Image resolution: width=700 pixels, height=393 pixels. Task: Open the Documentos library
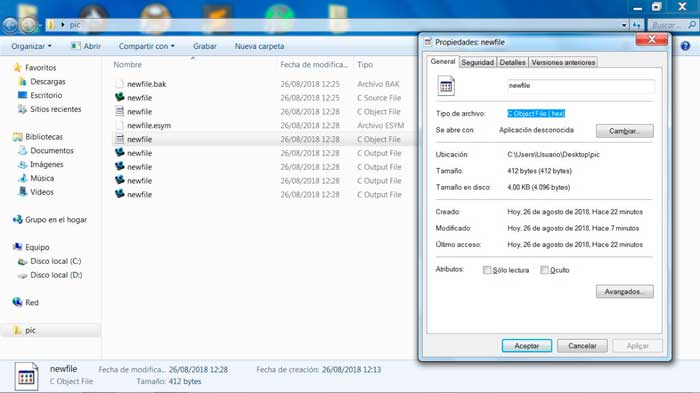52,151
